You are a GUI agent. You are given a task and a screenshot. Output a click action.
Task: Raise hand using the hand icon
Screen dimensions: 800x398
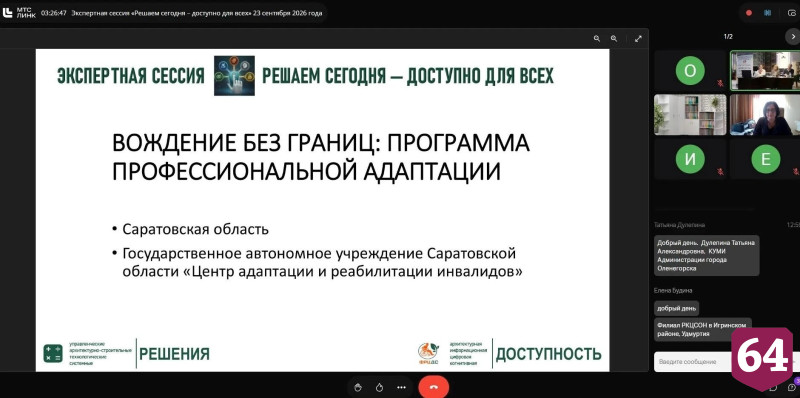pos(358,387)
